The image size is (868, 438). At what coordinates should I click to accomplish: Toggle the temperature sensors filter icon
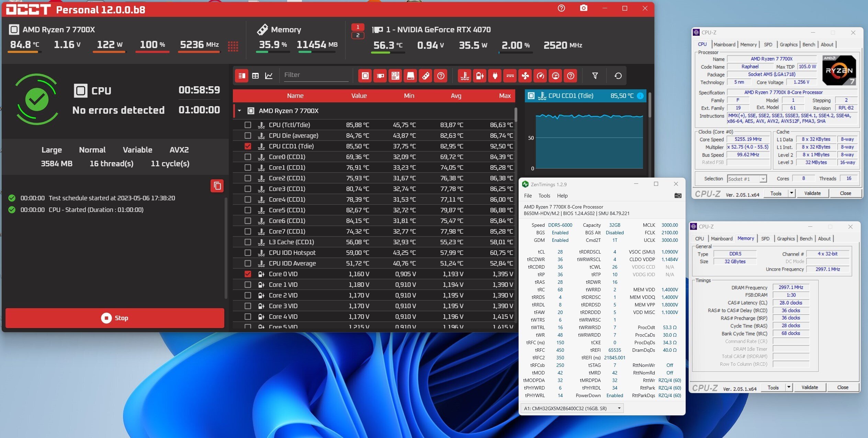point(465,76)
